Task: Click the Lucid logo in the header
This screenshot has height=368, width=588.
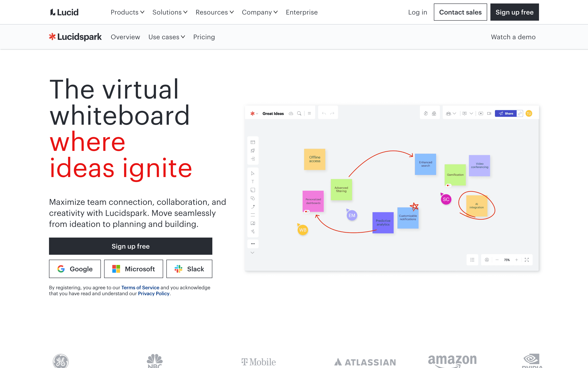Action: tap(64, 12)
